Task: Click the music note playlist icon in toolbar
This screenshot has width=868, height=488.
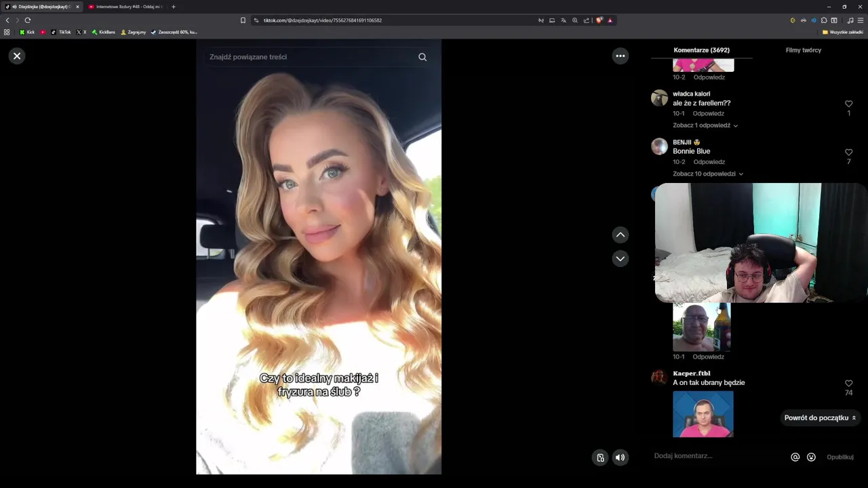Action: [850, 20]
